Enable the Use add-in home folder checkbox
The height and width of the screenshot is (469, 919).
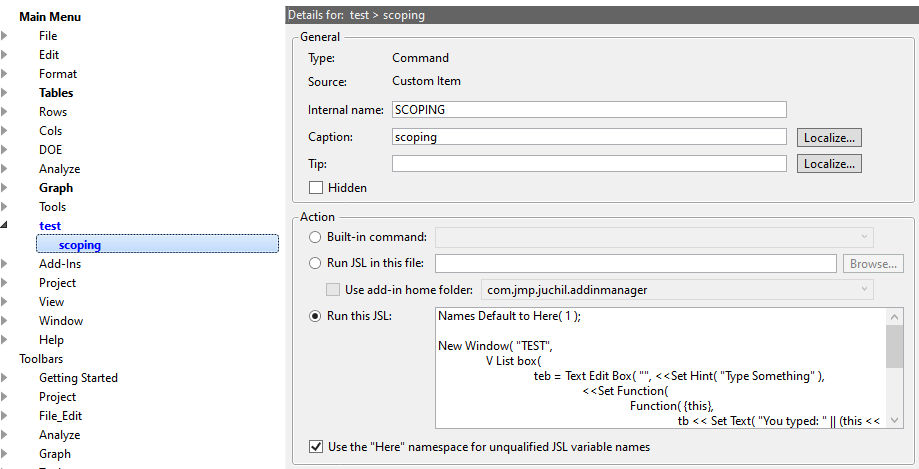334,290
